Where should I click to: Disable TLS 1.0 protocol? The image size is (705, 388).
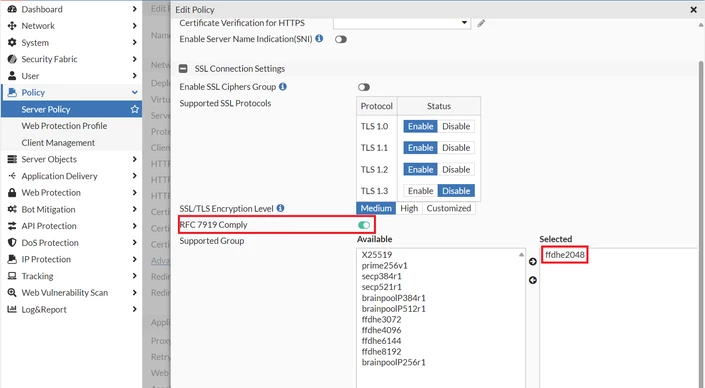456,126
